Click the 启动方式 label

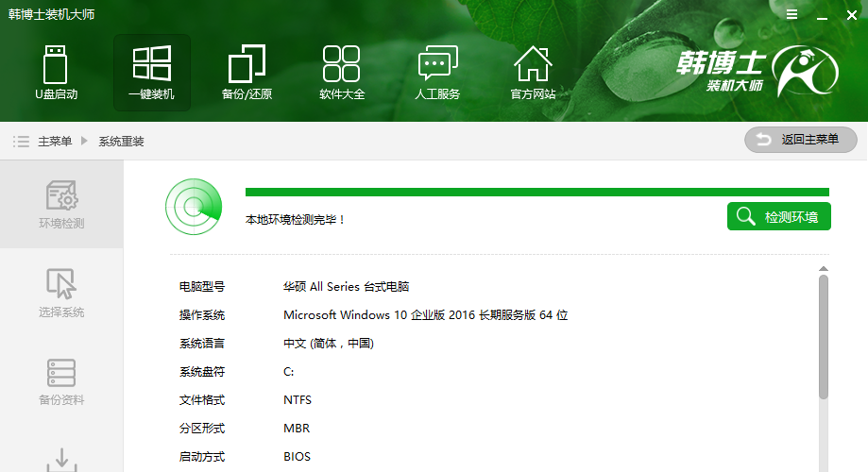click(x=202, y=457)
